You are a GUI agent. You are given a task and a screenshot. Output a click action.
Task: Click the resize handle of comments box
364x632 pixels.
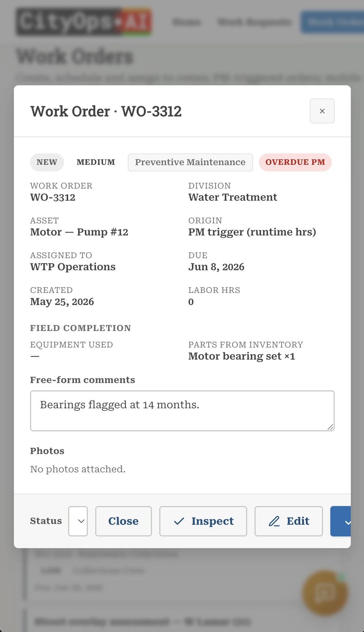[x=330, y=427]
